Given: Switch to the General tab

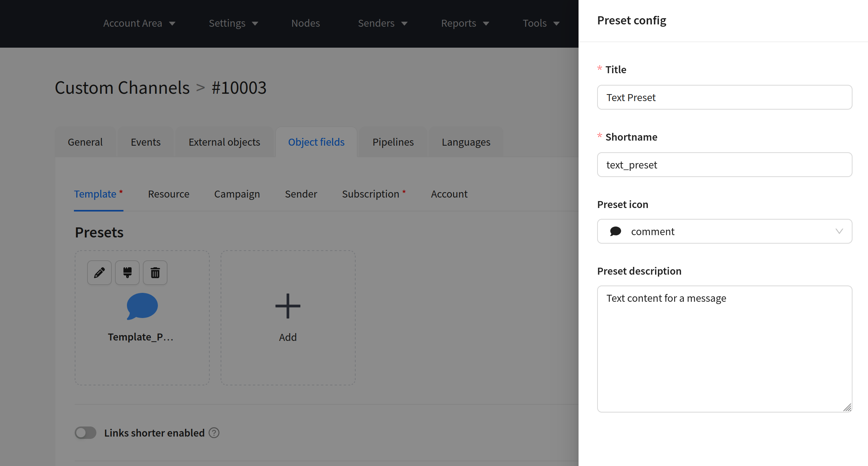Looking at the screenshot, I should 85,142.
